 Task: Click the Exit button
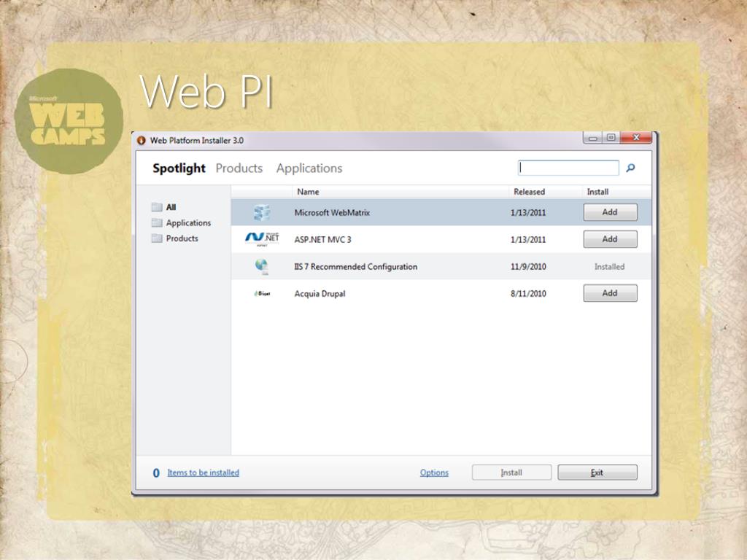coord(597,472)
